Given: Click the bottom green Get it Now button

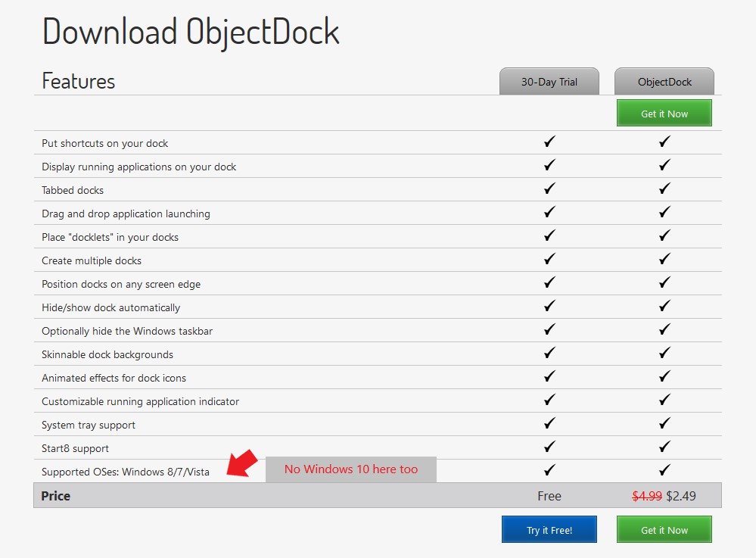Looking at the screenshot, I should point(664,530).
